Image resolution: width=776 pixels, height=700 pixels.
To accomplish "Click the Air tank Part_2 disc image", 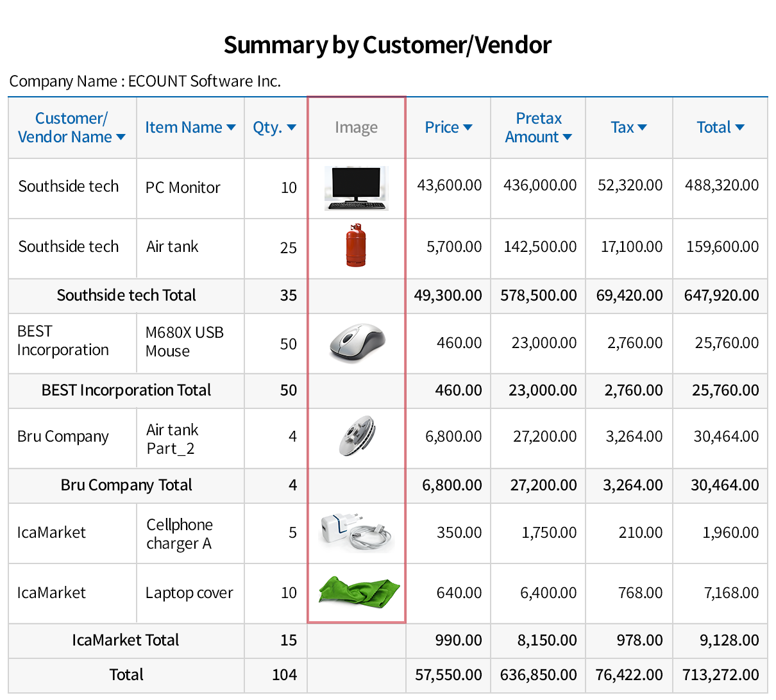I will [357, 437].
